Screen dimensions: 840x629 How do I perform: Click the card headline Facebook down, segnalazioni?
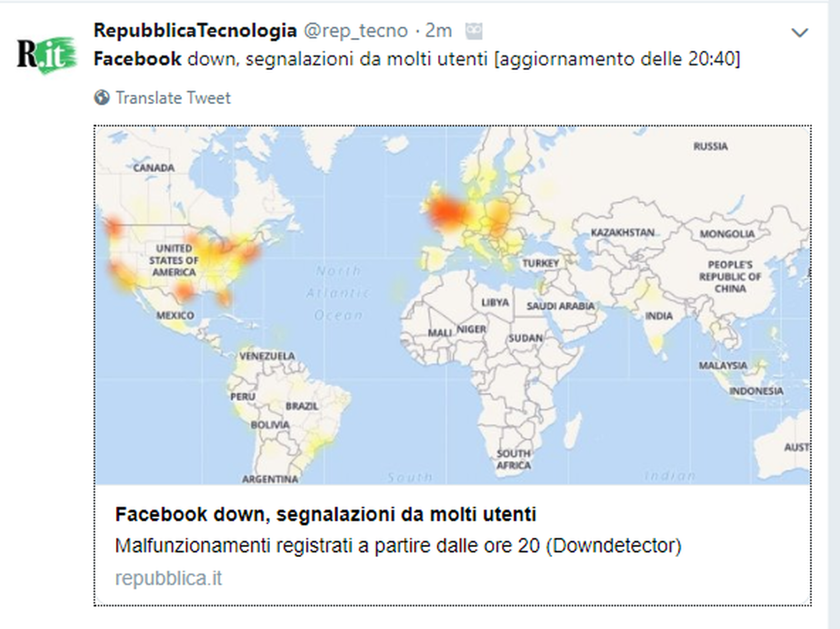click(326, 515)
